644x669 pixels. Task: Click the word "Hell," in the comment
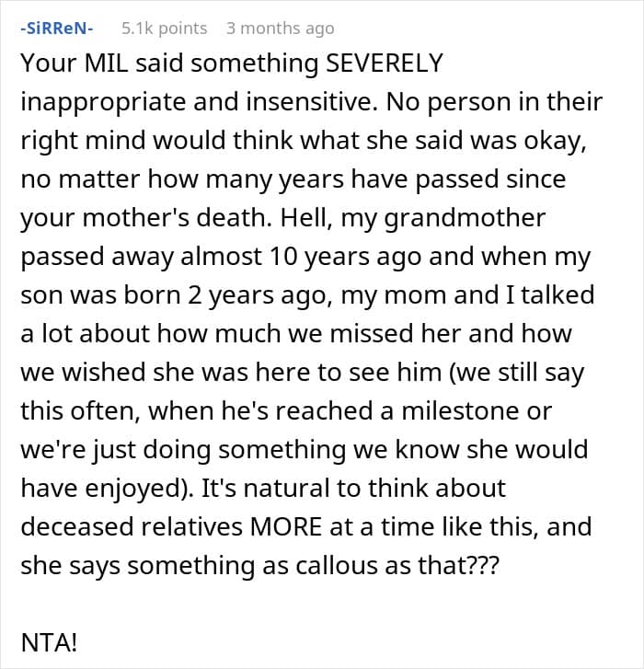click(x=306, y=219)
